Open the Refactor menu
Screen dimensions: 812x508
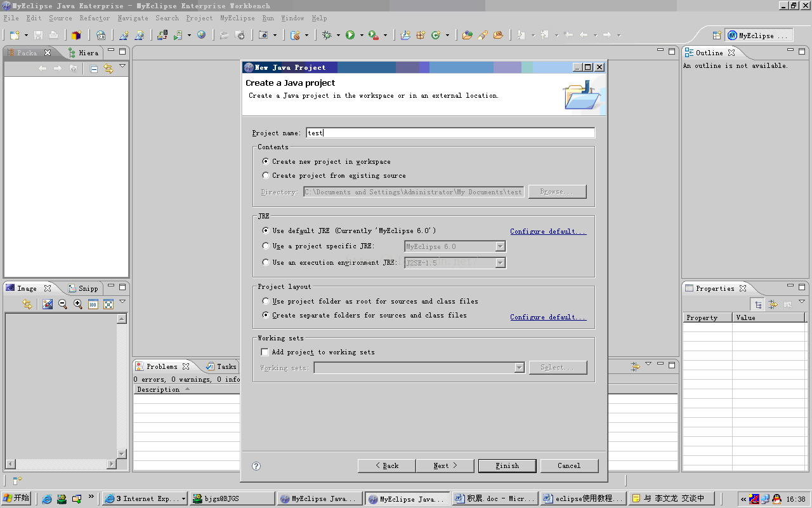95,18
